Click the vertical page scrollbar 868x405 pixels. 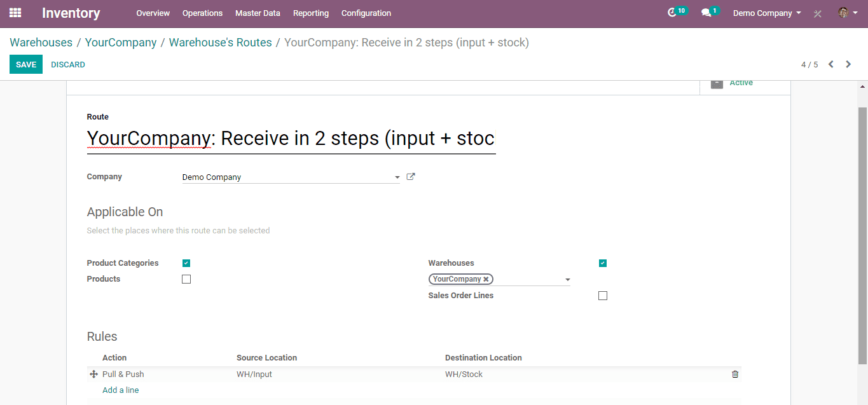pyautogui.click(x=863, y=235)
